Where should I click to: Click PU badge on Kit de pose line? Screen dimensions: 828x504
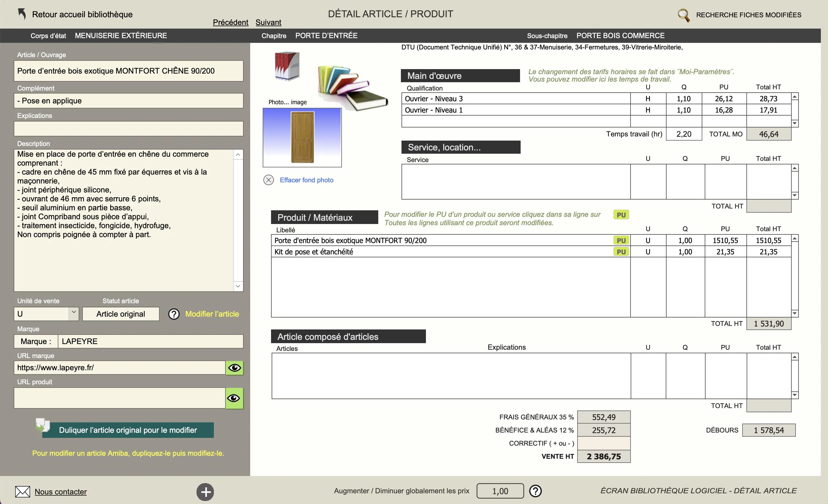621,251
